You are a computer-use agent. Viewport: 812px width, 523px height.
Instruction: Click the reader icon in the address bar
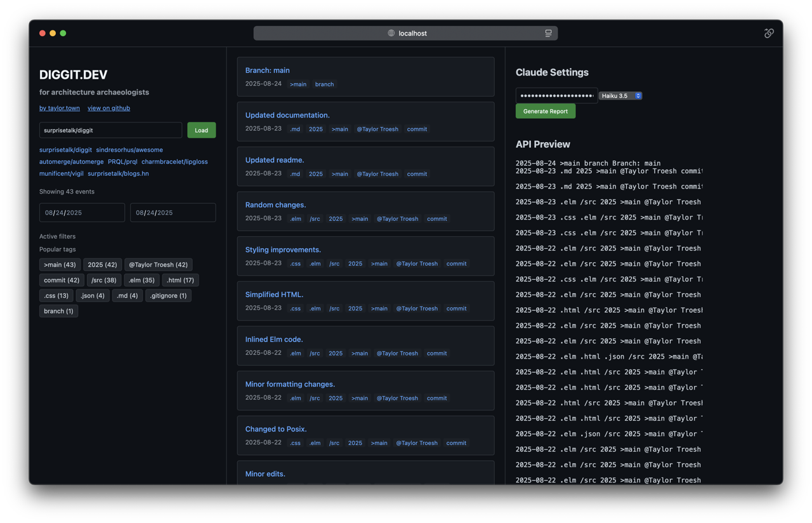(548, 33)
